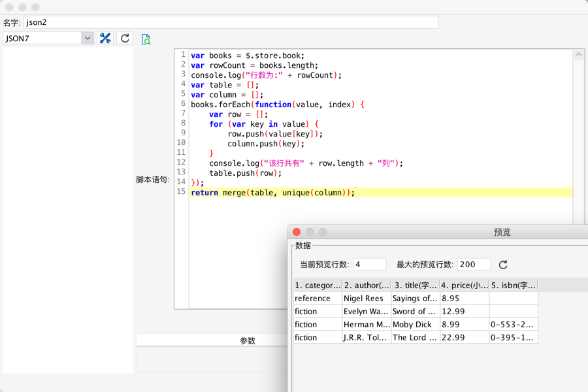Click the isbn cell '0-553-2...'
This screenshot has width=588, height=392.
tap(514, 325)
